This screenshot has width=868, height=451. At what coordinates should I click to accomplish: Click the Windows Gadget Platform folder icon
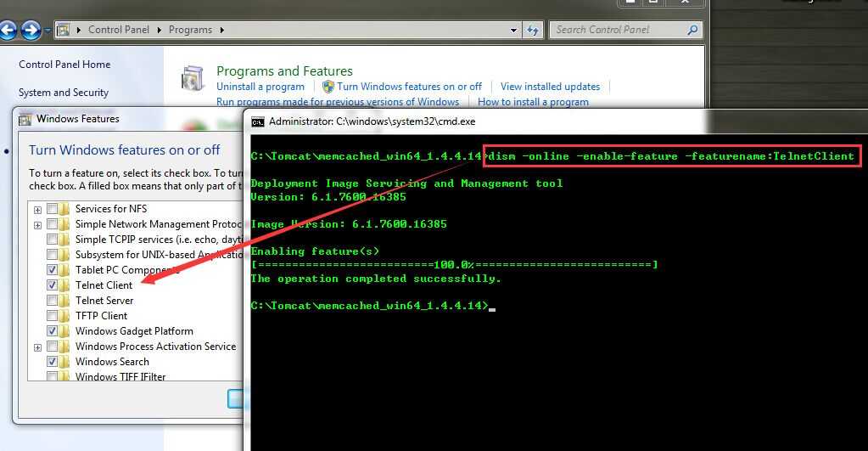tap(64, 331)
